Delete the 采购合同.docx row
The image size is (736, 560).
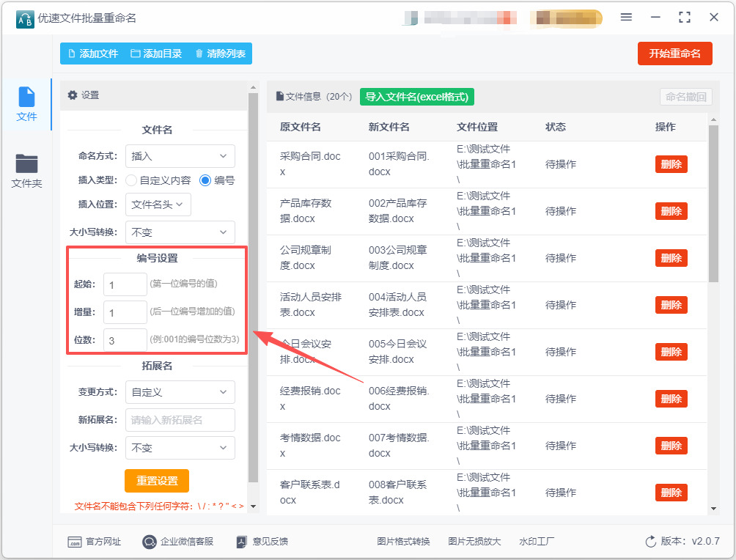click(x=671, y=164)
